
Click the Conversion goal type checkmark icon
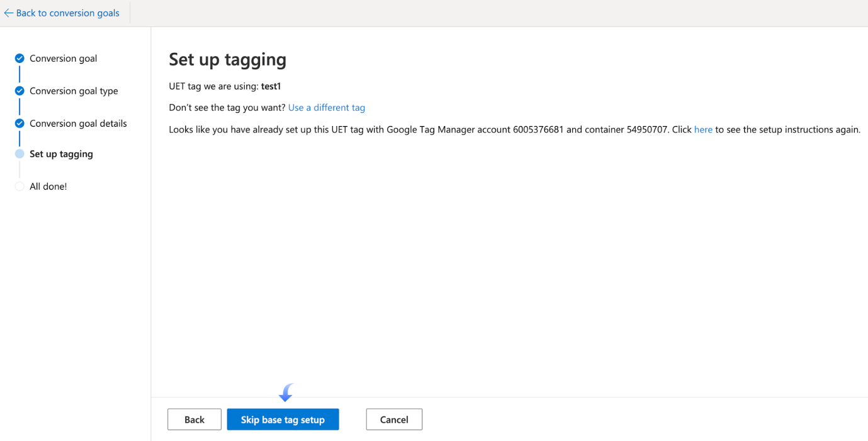(20, 91)
